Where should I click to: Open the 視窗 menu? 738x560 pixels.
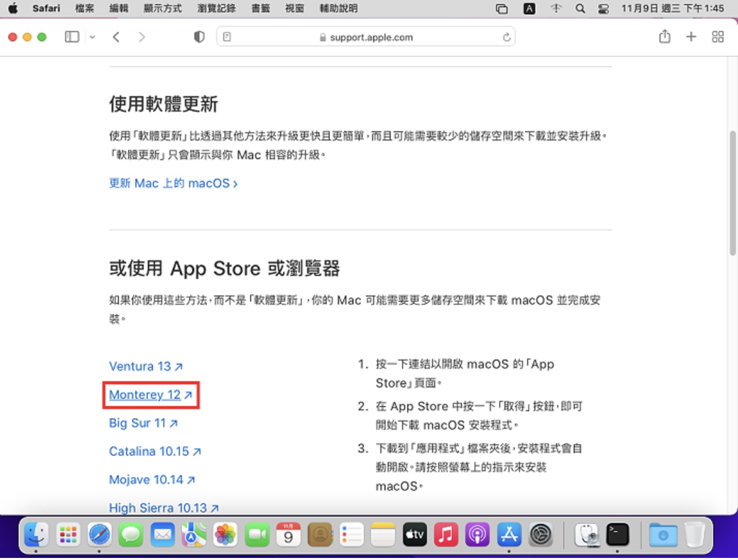pos(295,8)
